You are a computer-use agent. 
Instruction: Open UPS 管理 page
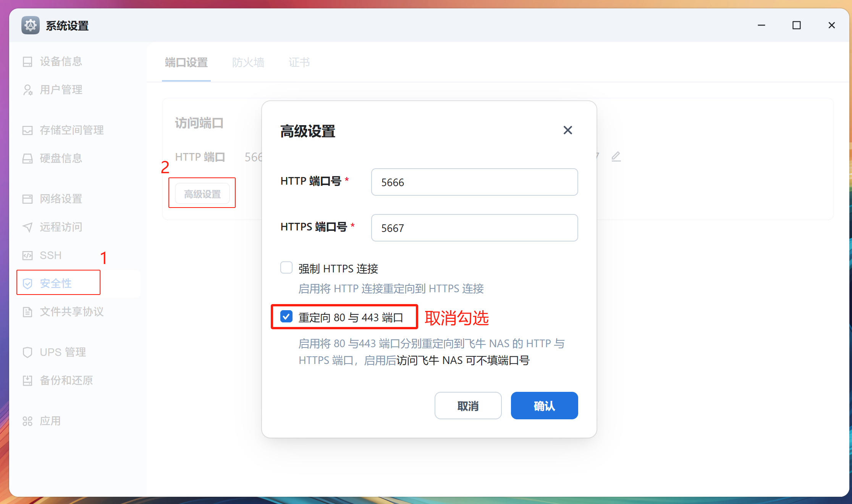(62, 352)
